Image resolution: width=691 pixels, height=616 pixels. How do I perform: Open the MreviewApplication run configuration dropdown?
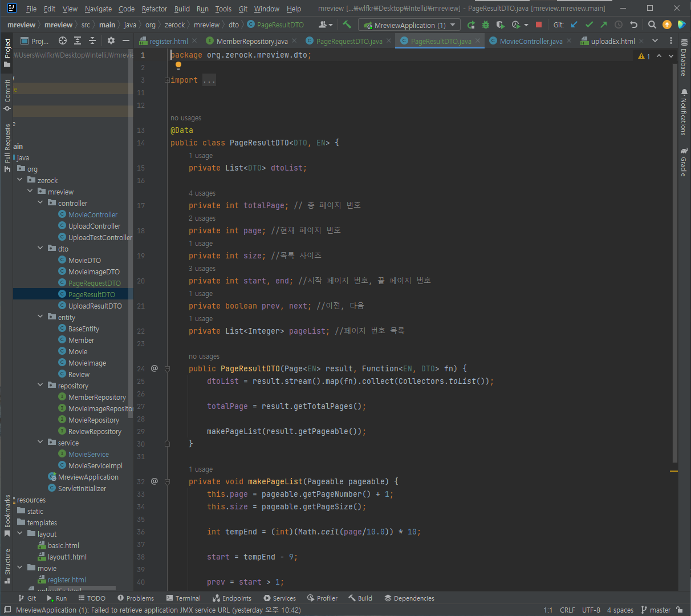[409, 25]
